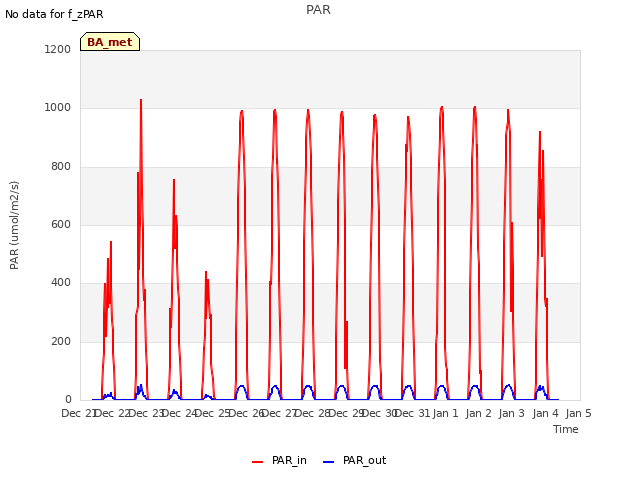640x480 pixels.
Task: Click the Jan 2 x-axis tick label
Action: [x=478, y=413]
